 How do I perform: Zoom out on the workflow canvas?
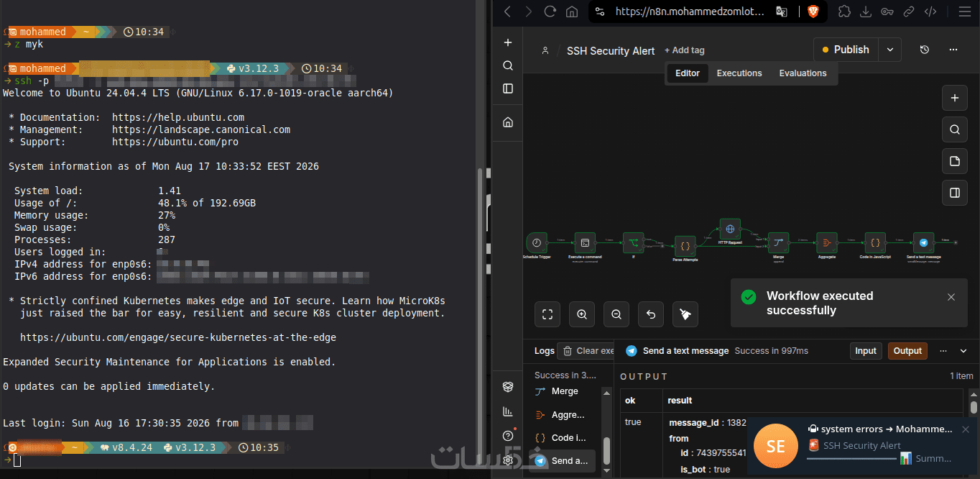tap(616, 314)
